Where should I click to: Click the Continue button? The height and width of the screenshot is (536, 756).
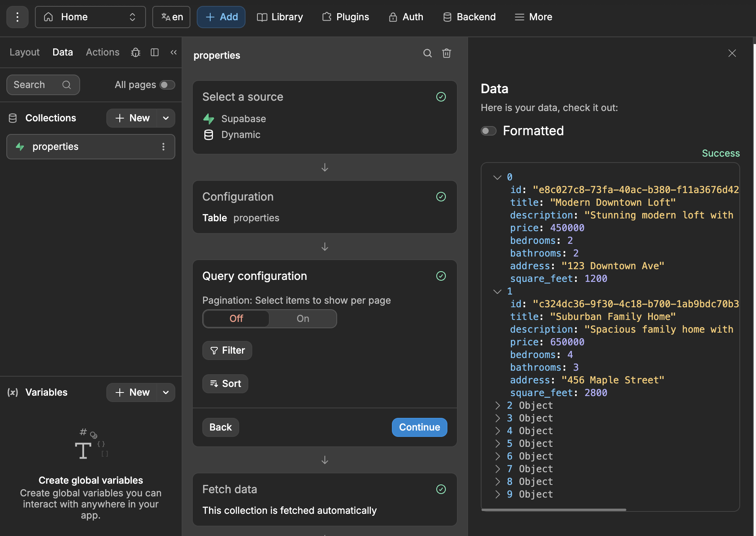419,427
